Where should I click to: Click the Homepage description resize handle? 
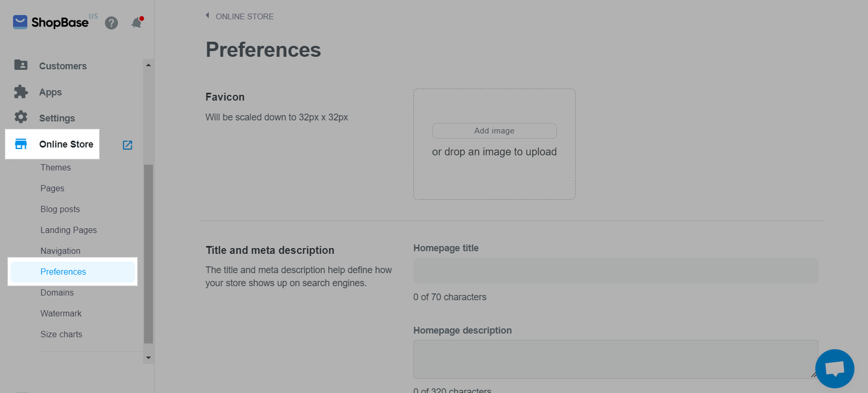point(814,375)
